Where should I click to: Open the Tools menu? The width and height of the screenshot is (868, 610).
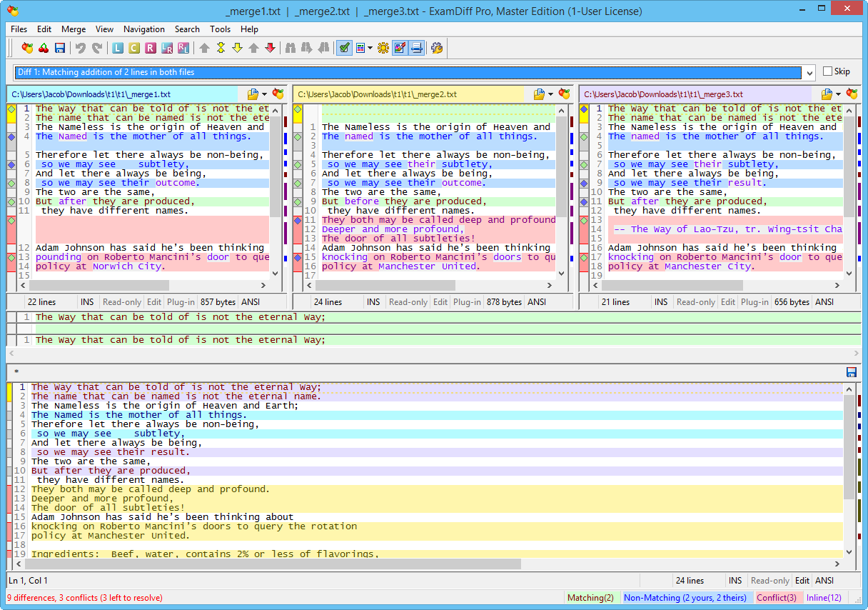(221, 29)
